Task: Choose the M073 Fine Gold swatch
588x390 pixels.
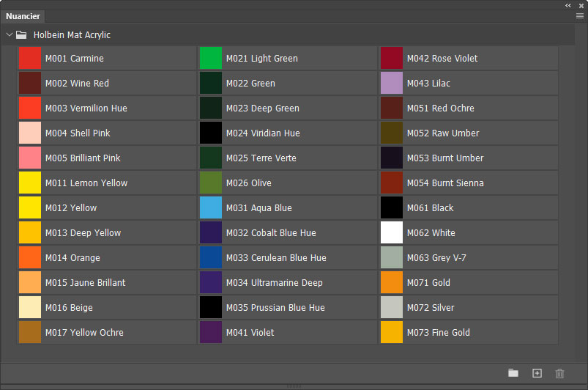Action: [392, 332]
